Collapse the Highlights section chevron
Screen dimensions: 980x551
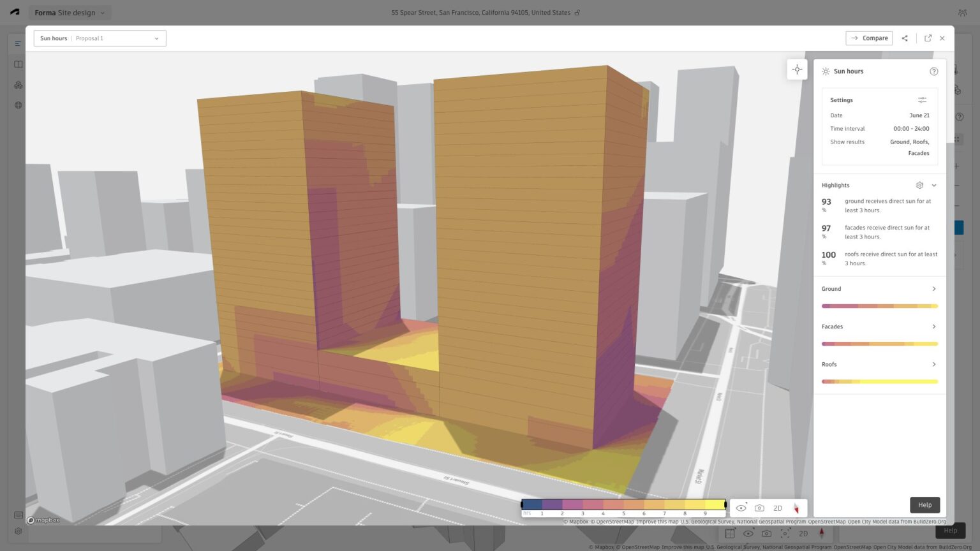[934, 185]
